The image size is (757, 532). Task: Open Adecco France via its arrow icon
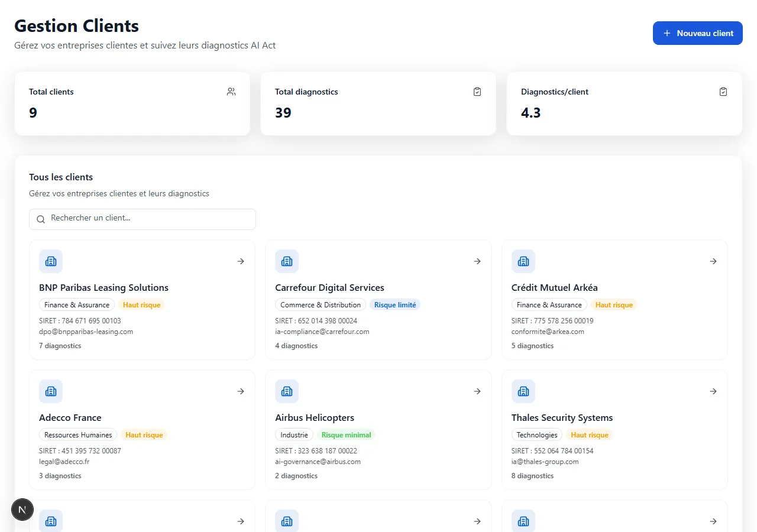click(x=241, y=391)
